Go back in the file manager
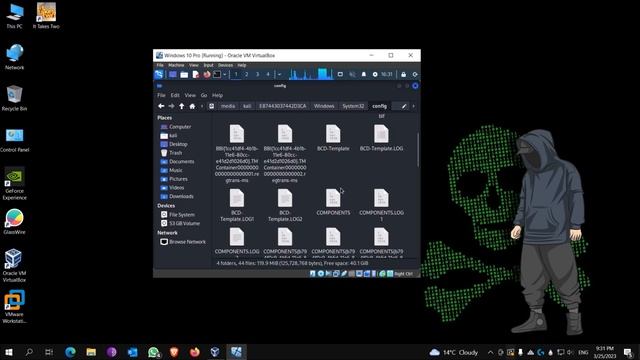Viewport: 640px width, 360px height. (x=161, y=106)
